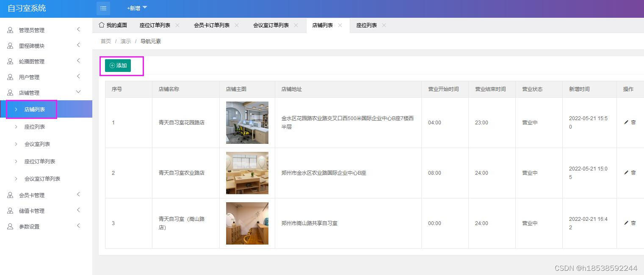
Task: Open the +新增 dropdown menu
Action: [x=137, y=8]
